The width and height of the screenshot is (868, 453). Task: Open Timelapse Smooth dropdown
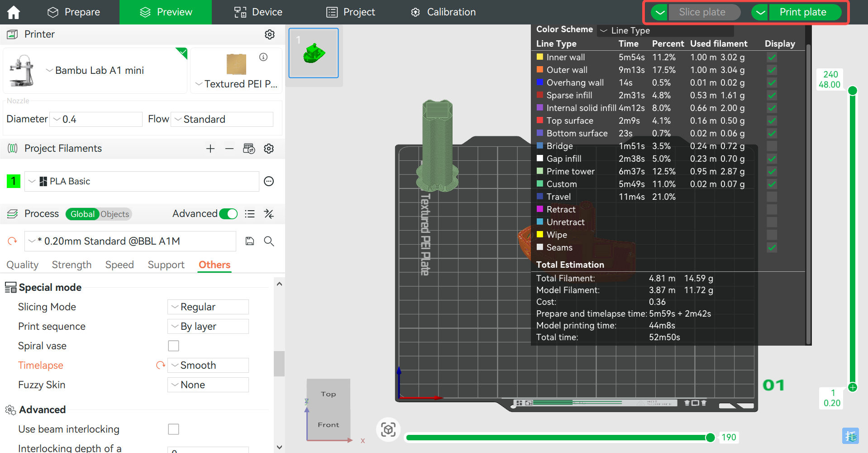pyautogui.click(x=208, y=365)
